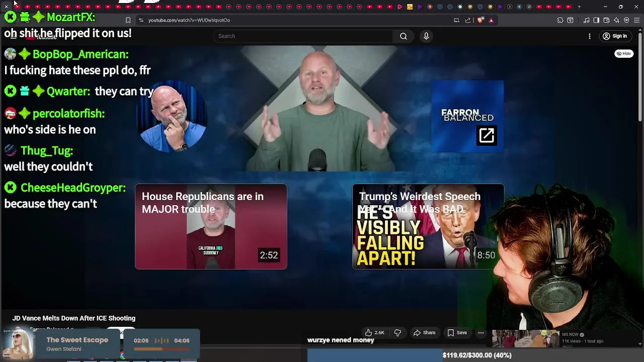Open Trump's Weirdest Speech video card

428,226
